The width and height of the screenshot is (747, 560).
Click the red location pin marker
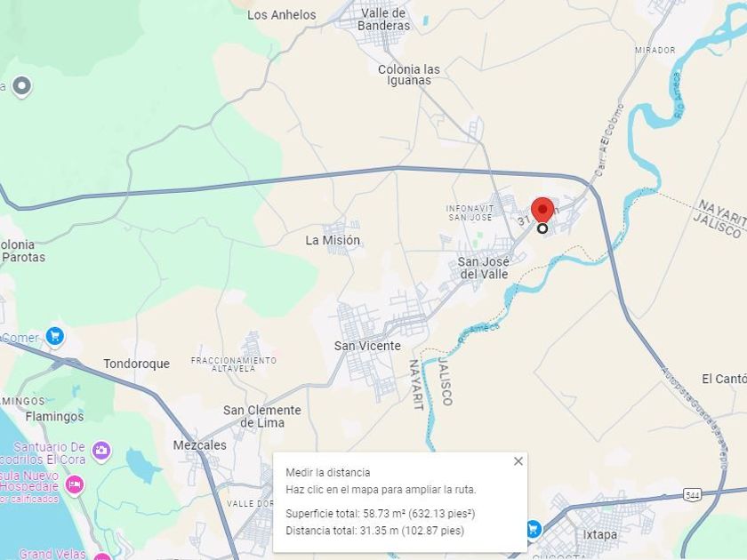[542, 210]
